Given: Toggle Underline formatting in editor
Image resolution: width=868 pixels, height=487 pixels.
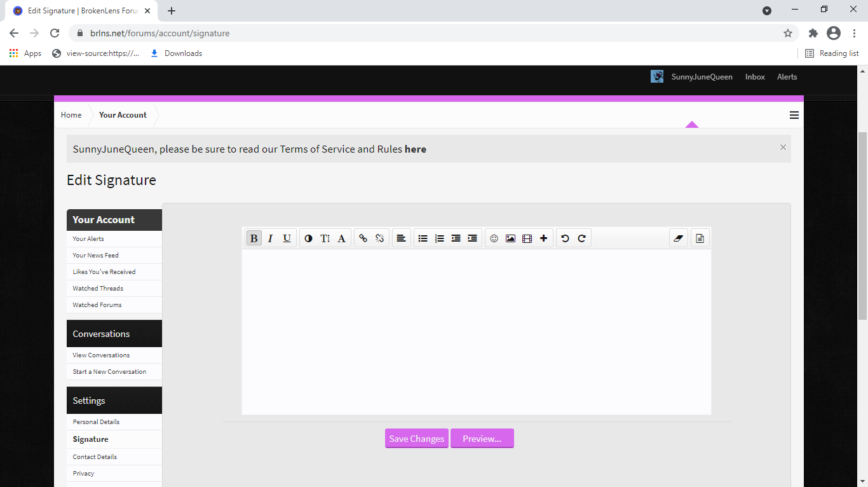Looking at the screenshot, I should click(287, 238).
